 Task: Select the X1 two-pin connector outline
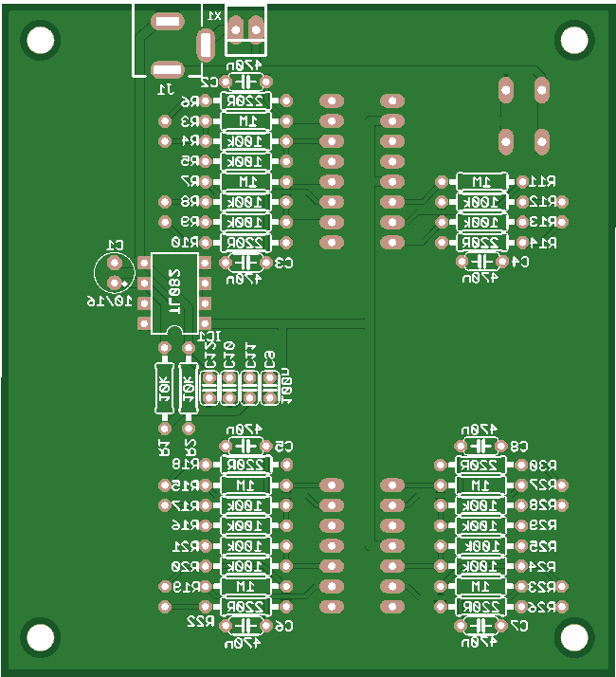245,29
